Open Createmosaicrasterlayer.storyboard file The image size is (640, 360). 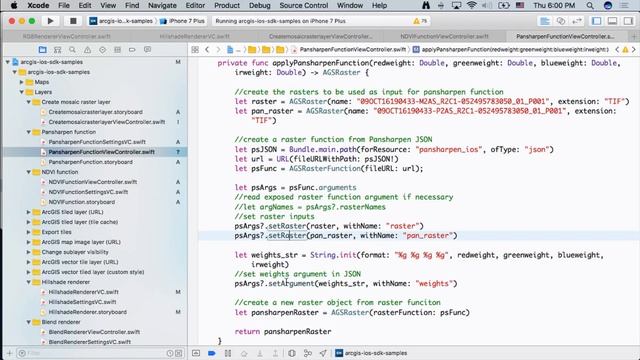click(96, 112)
